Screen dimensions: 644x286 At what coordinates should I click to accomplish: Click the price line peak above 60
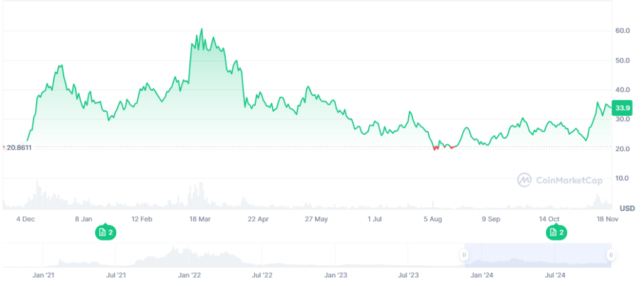[201, 29]
